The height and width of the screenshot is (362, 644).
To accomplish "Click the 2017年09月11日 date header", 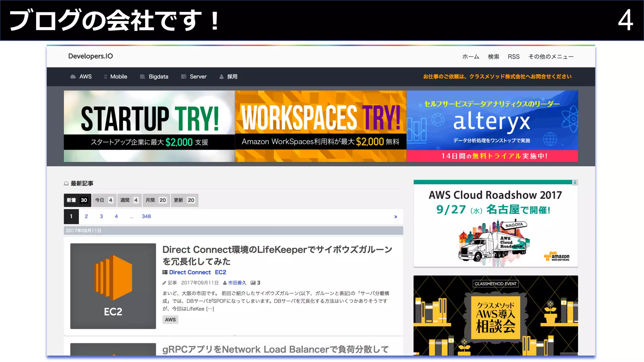I will point(233,231).
